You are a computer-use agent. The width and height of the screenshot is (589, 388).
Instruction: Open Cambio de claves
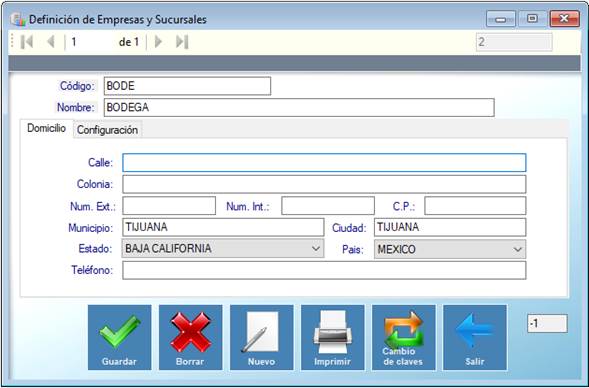click(403, 337)
